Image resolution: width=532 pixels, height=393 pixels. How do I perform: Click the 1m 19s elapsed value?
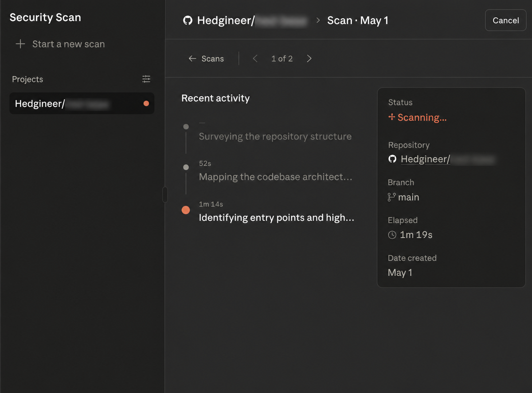(416, 235)
